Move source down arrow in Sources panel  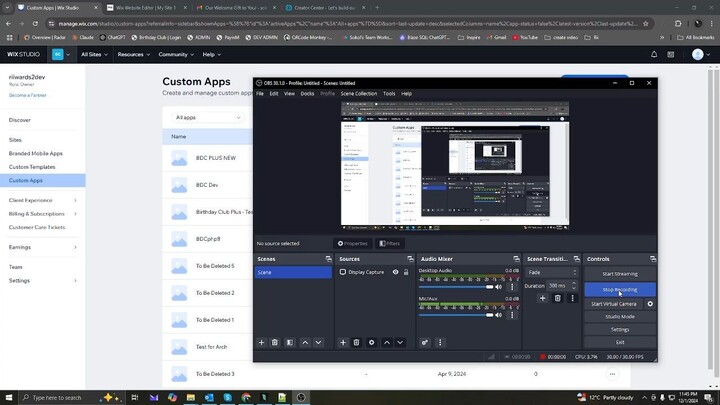(x=400, y=343)
